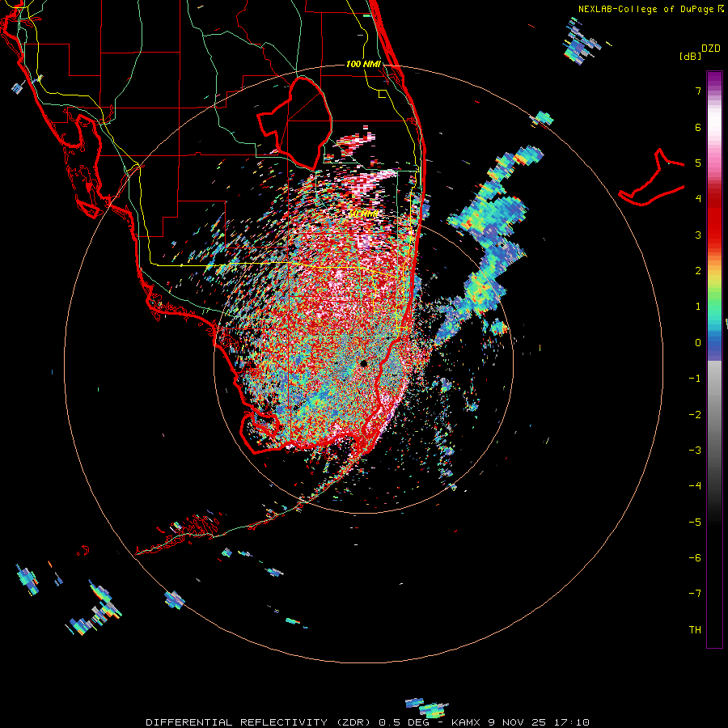Screen dimensions: 728x728
Task: Click the -7 value on the color scale
Action: pyautogui.click(x=695, y=594)
